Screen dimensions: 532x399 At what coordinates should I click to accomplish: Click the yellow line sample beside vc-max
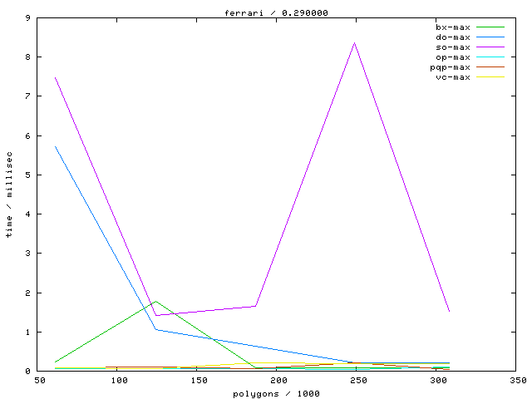[x=490, y=77]
